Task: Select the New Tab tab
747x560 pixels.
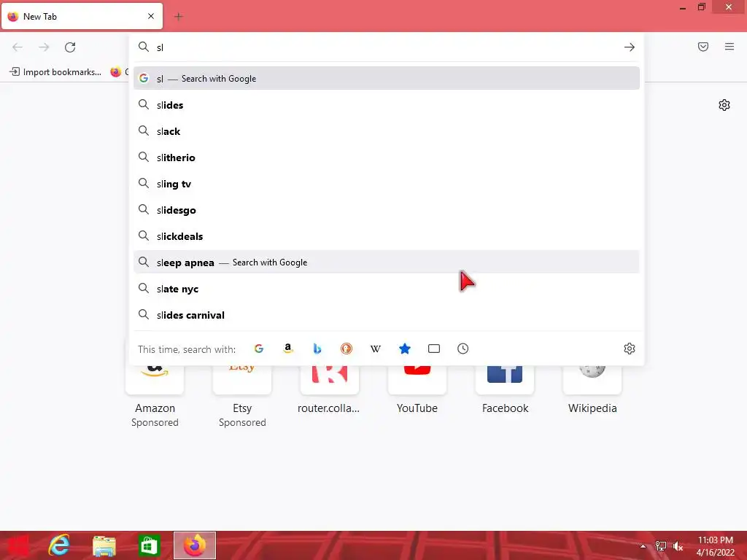Action: tap(82, 16)
